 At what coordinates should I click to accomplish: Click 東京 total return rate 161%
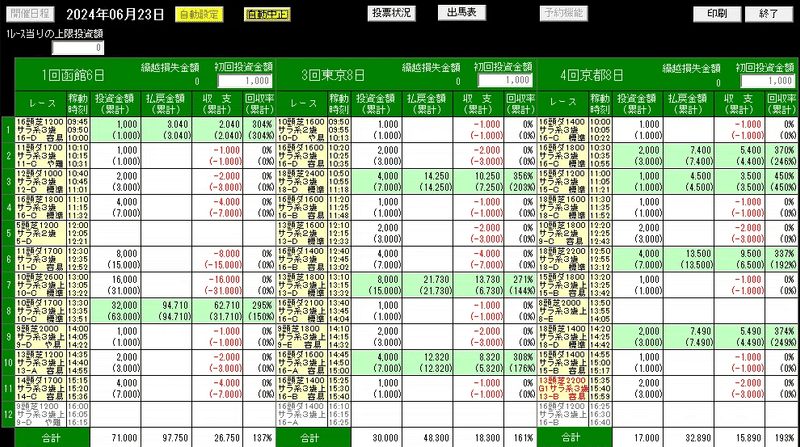pyautogui.click(x=520, y=438)
